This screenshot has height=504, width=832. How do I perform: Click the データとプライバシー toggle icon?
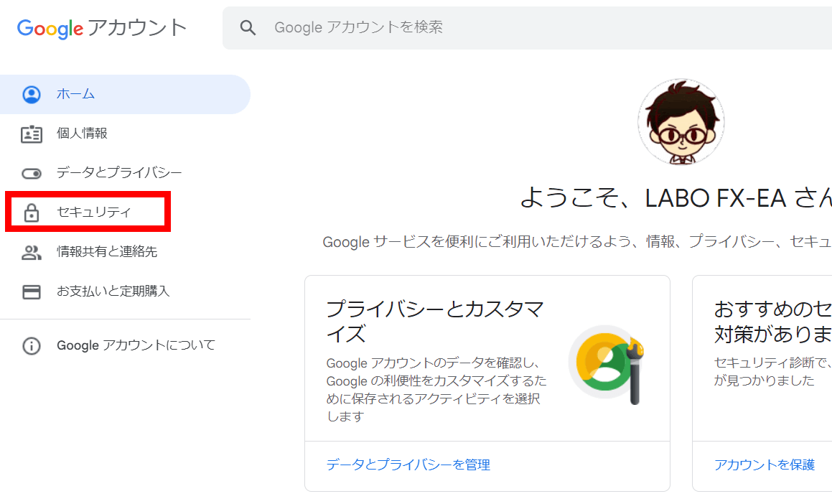point(32,174)
